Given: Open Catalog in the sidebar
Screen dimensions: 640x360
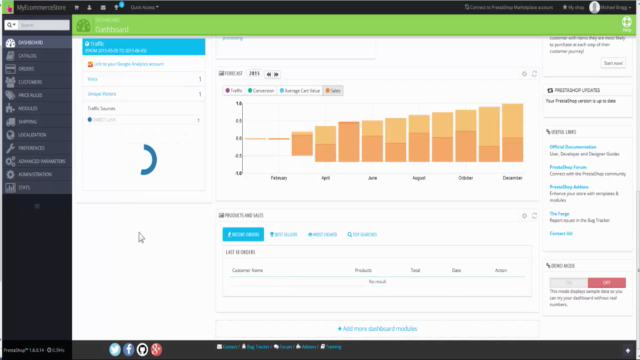Looking at the screenshot, I should coord(37,56).
